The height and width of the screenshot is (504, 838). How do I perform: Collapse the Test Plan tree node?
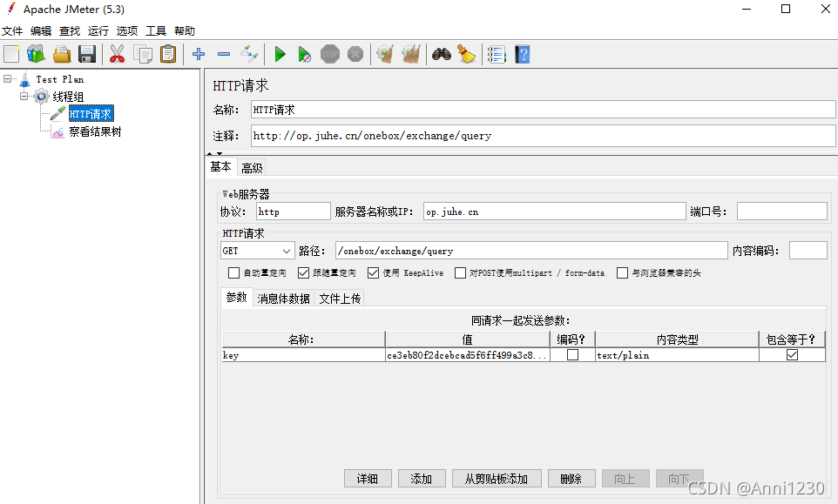(8, 79)
